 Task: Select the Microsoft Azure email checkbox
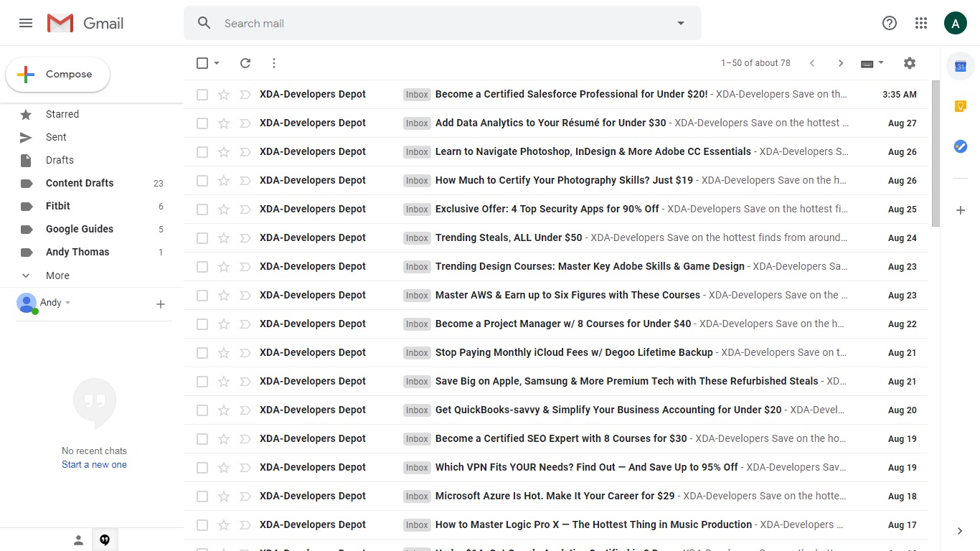202,496
